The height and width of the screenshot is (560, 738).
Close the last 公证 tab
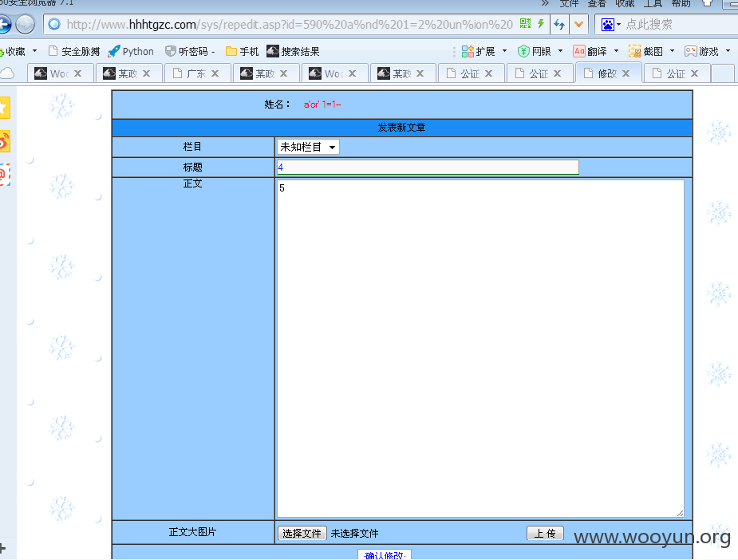pyautogui.click(x=694, y=73)
